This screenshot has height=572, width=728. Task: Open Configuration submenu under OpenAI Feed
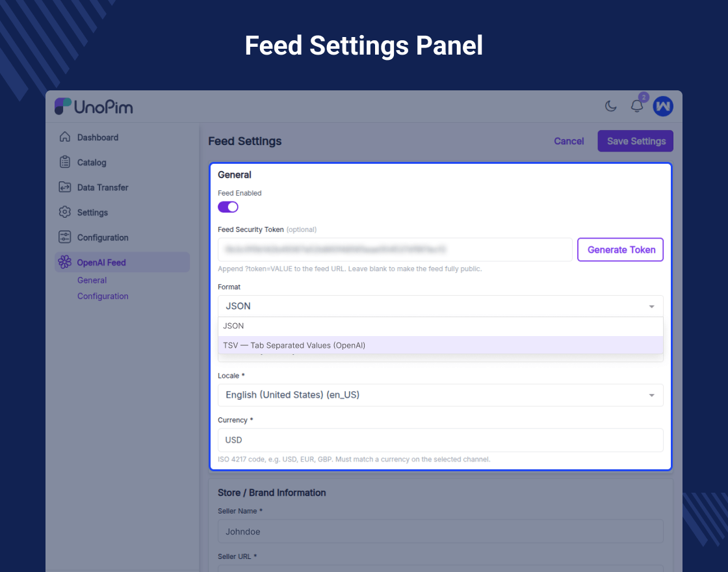point(103,296)
